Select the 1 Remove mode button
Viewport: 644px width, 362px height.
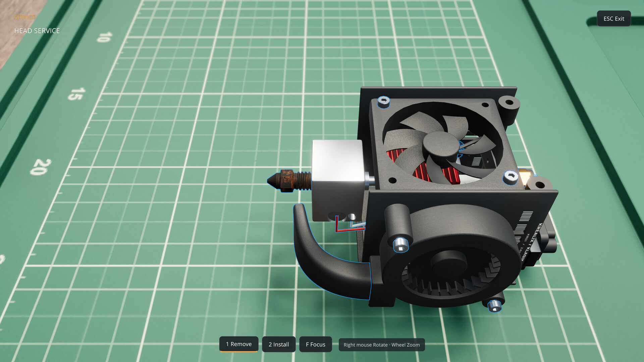click(238, 344)
